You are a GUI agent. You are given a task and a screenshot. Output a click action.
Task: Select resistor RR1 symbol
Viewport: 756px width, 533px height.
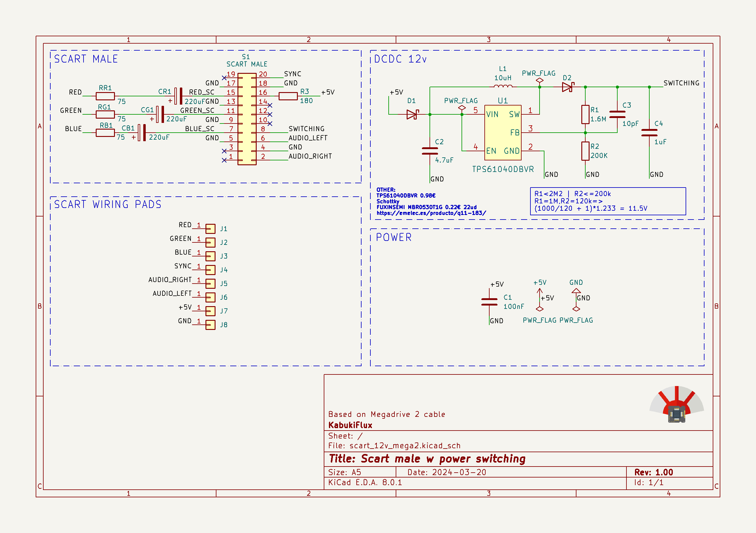(105, 96)
